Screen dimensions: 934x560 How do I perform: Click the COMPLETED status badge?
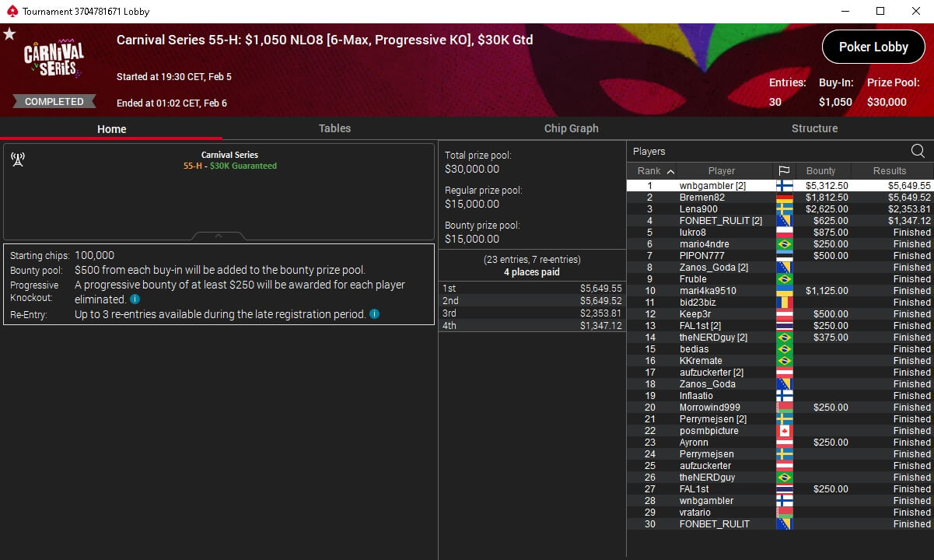(54, 102)
